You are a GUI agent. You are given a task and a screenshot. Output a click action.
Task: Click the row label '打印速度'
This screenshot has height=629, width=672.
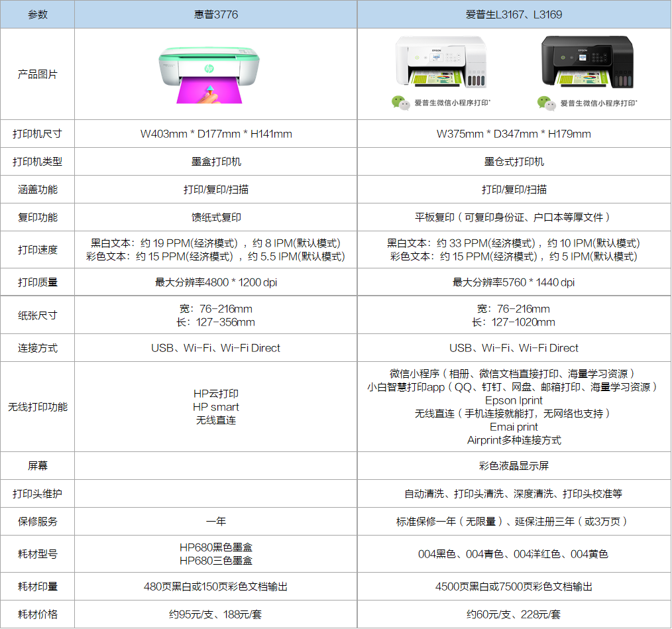click(x=37, y=250)
